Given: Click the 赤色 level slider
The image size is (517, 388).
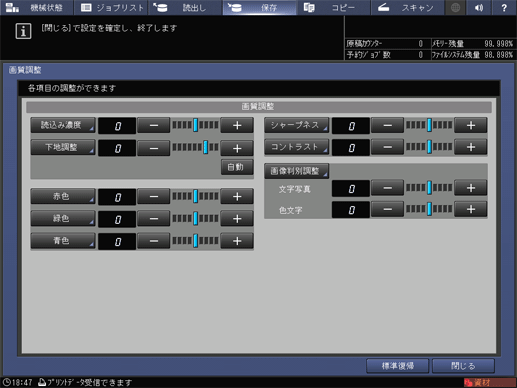Looking at the screenshot, I should [x=195, y=197].
